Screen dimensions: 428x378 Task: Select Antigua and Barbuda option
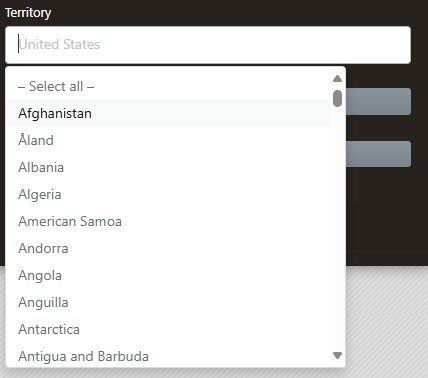168,356
